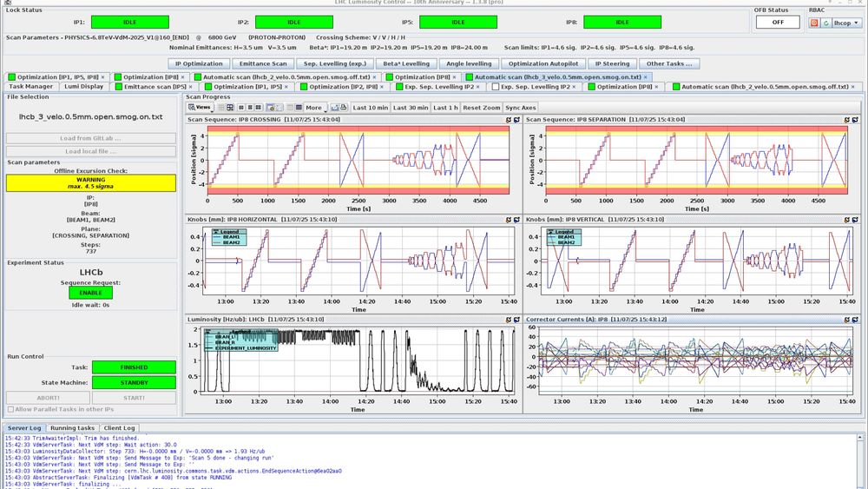Click the IP8 IDLE lock status indicator
This screenshot has width=868, height=489.
point(622,23)
